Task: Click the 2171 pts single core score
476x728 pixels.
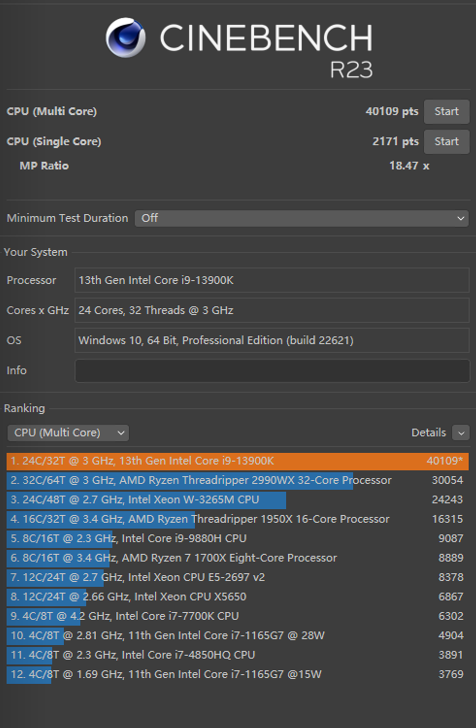Action: point(395,142)
